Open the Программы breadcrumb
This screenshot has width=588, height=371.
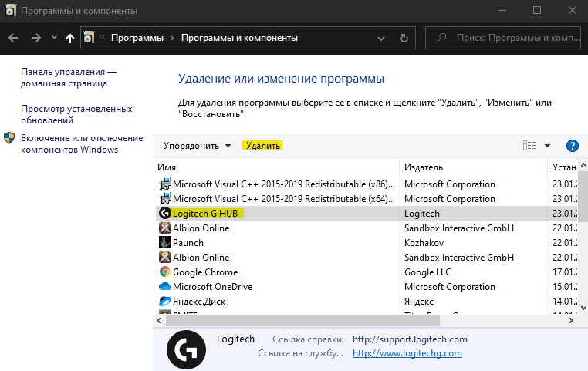tap(137, 38)
